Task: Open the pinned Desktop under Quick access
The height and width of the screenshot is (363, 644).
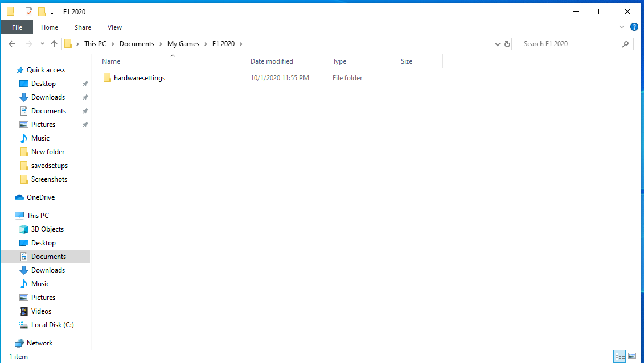Action: click(43, 83)
